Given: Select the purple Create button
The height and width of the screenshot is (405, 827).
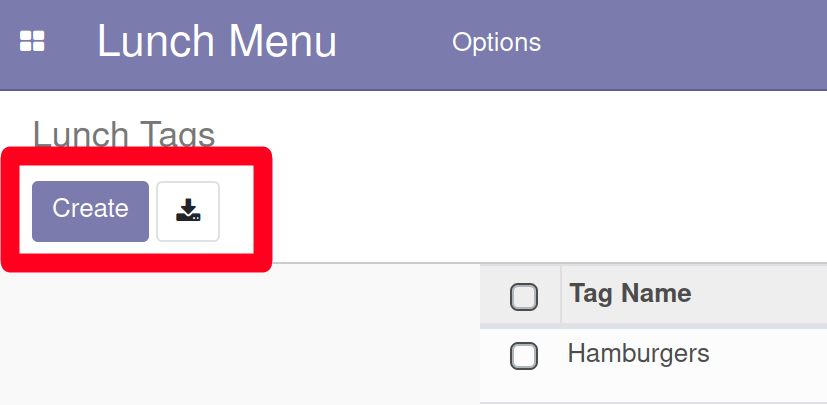Looking at the screenshot, I should coord(90,211).
